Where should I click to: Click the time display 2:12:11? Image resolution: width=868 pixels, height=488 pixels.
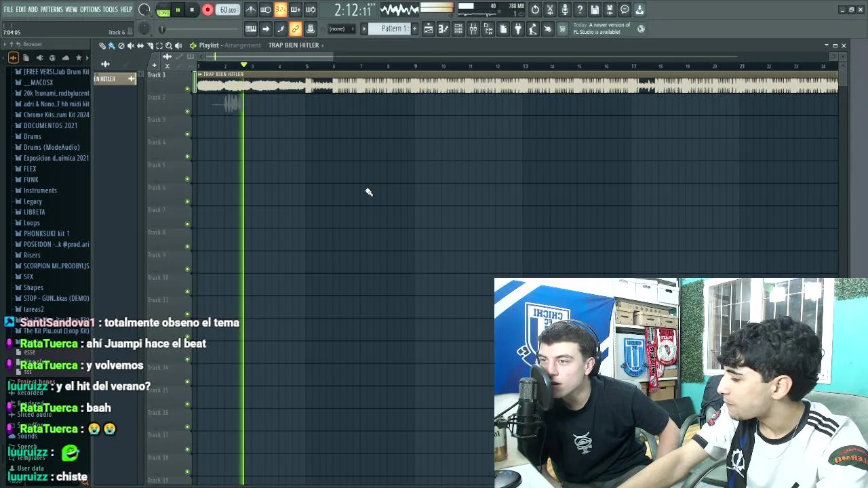point(353,10)
